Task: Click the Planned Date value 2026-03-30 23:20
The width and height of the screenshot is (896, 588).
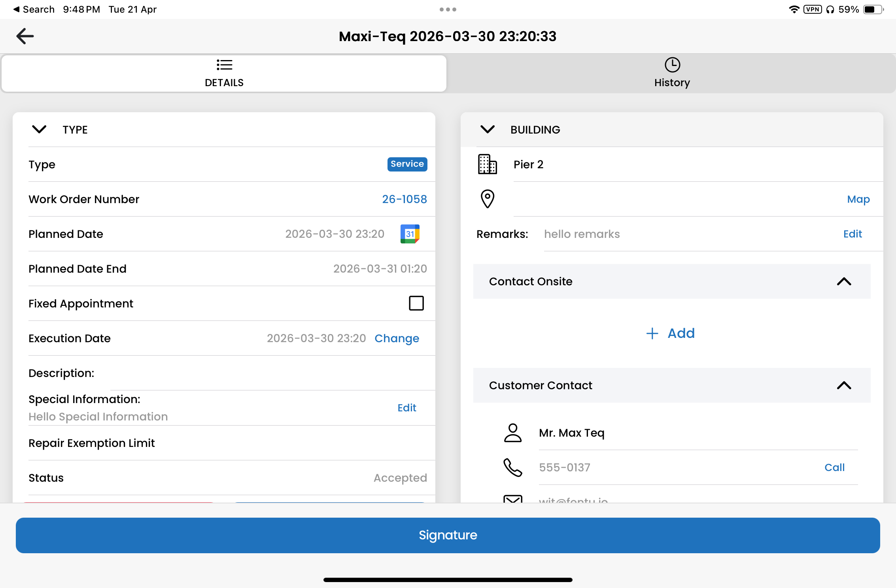Action: [335, 234]
